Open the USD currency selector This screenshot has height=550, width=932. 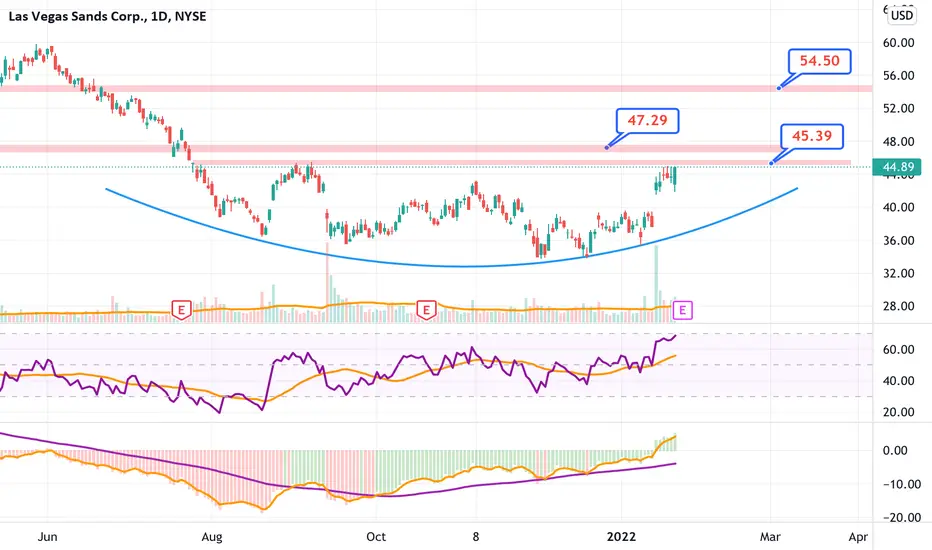pyautogui.click(x=902, y=15)
